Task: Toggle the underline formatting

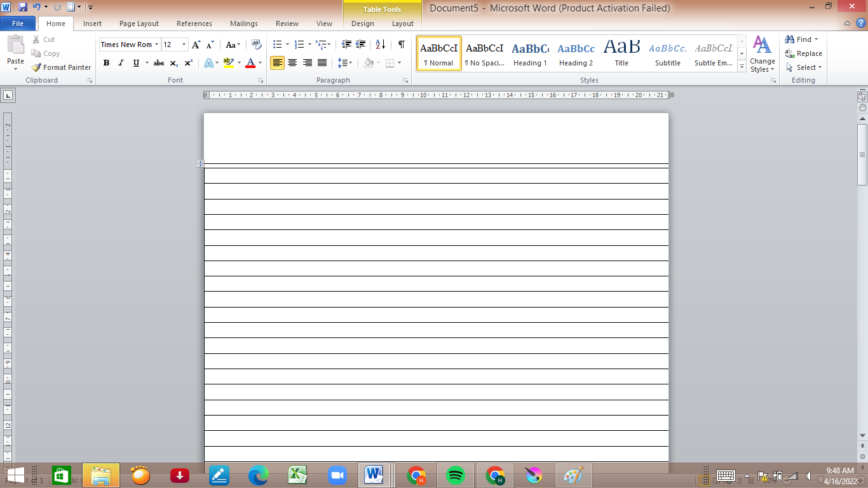Action: (x=135, y=63)
